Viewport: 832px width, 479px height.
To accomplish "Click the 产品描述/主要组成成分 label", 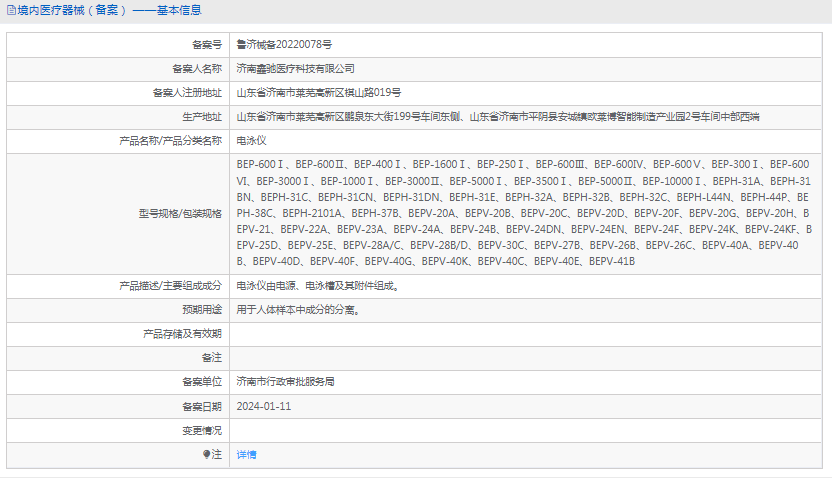I will pyautogui.click(x=170, y=286).
